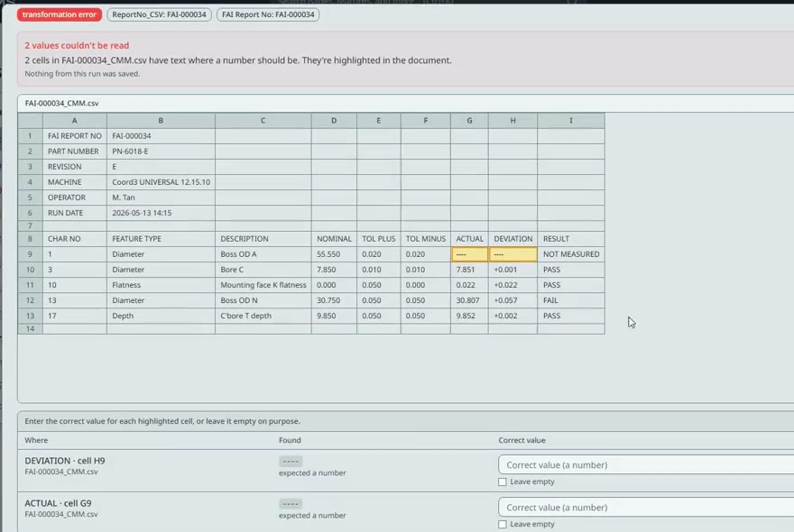Image resolution: width=794 pixels, height=532 pixels.
Task: Click the '0.022' actual value cell
Action: [469, 285]
